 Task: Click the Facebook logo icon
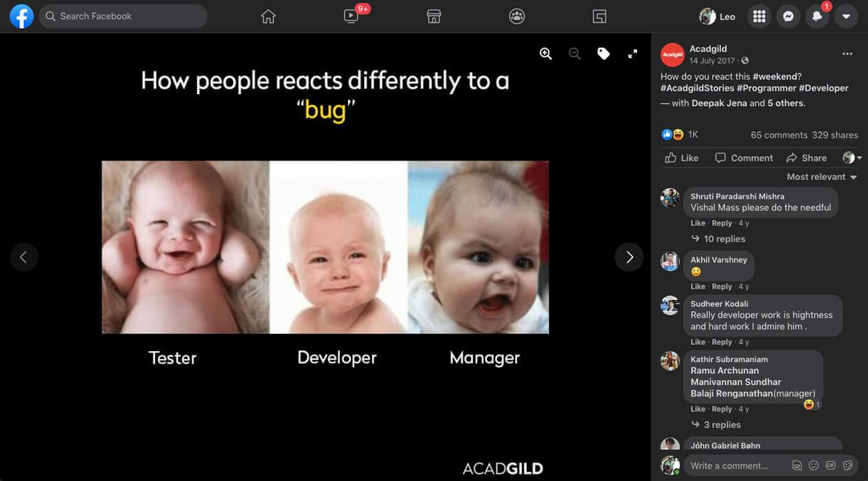21,16
